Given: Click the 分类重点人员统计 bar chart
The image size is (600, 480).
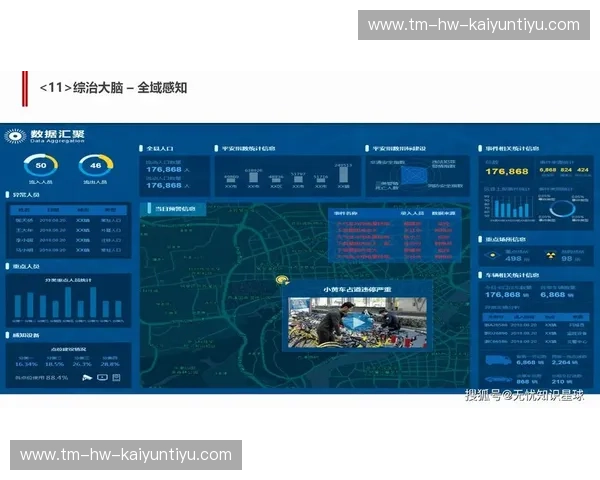Looking at the screenshot, I should 68,302.
